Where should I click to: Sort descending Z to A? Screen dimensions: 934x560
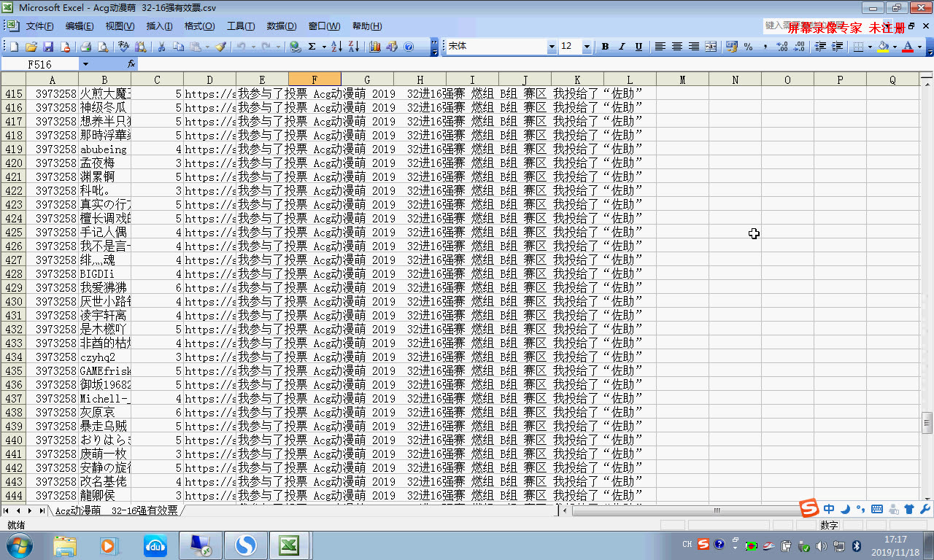(x=354, y=47)
